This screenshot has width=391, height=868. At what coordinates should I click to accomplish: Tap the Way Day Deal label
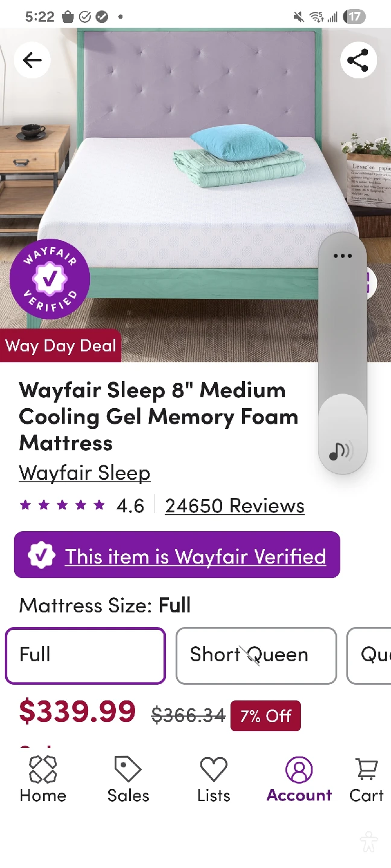tap(60, 346)
